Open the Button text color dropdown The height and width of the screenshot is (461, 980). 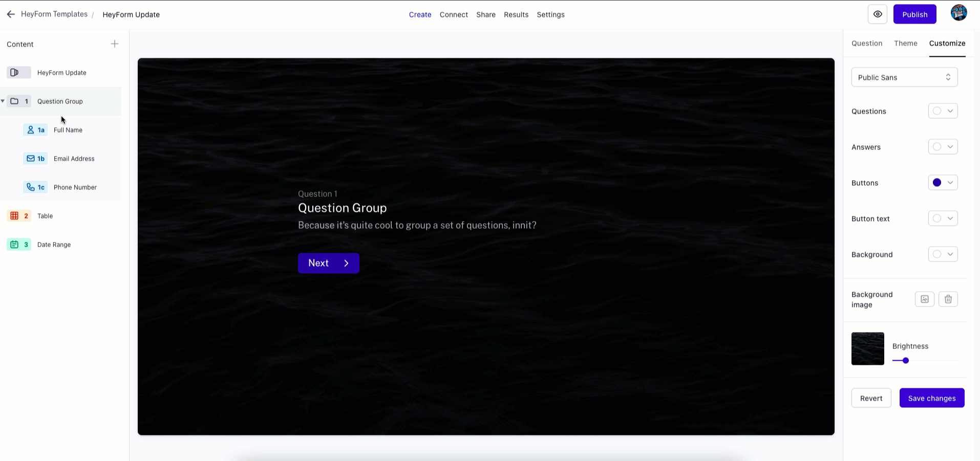(x=943, y=218)
